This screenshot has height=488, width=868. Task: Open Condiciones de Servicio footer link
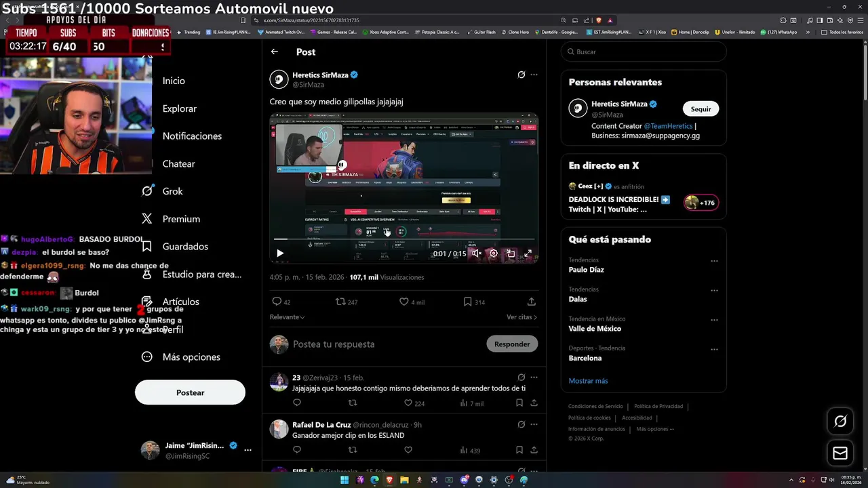[x=595, y=407]
